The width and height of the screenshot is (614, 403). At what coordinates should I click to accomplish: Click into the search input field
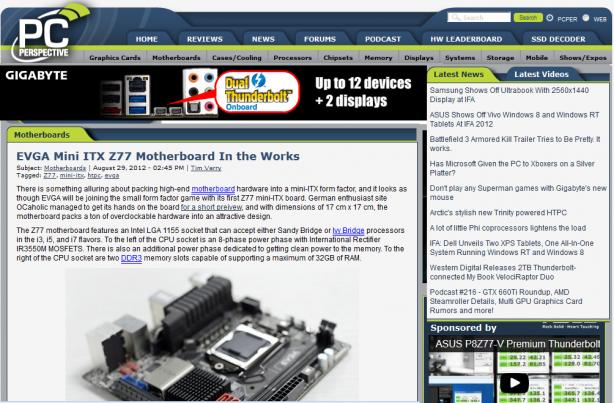(x=479, y=18)
